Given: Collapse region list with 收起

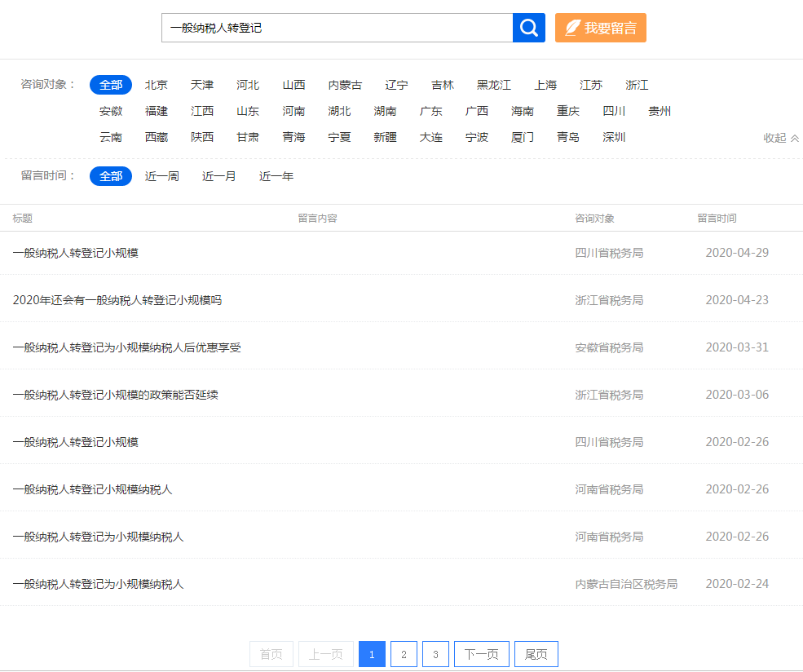Looking at the screenshot, I should (x=780, y=138).
